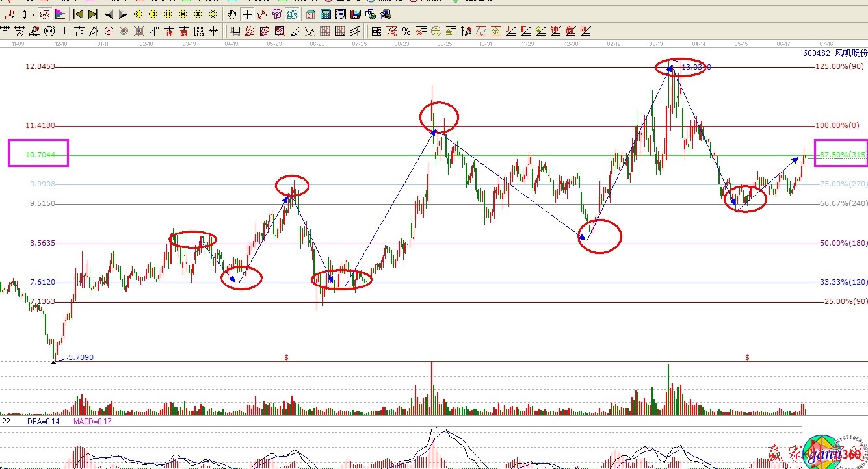
Task: Select the spiral ruler tool
Action: (20, 30)
